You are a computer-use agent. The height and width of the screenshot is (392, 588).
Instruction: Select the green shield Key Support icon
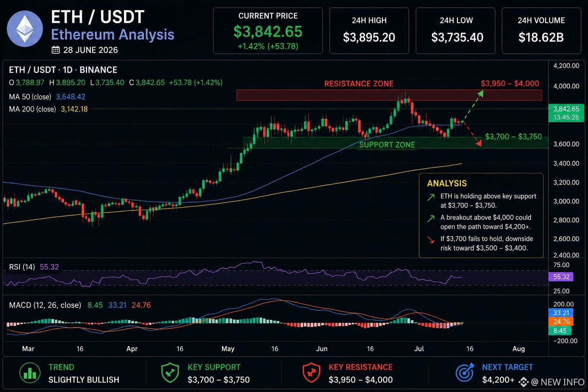click(170, 373)
